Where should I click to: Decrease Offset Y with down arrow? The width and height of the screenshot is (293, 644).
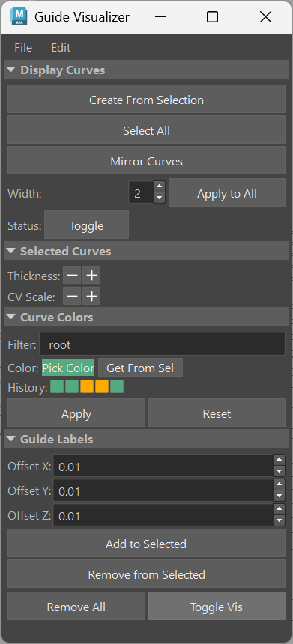point(279,496)
